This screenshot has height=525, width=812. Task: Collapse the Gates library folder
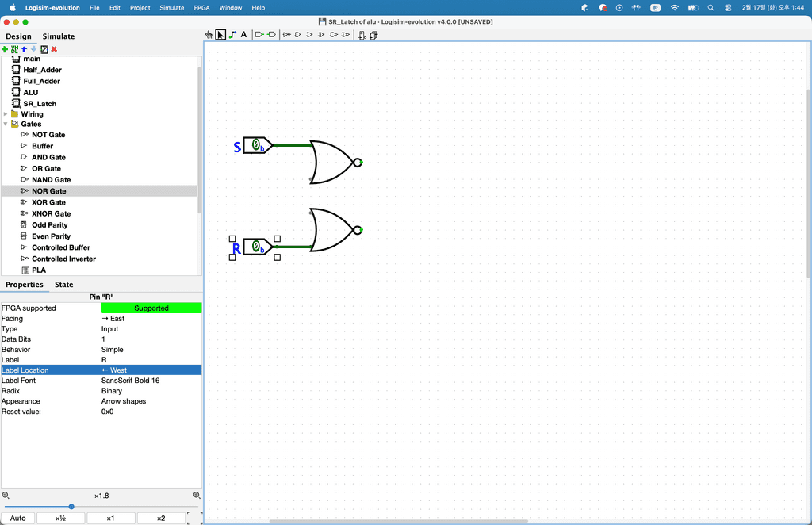pyautogui.click(x=6, y=125)
